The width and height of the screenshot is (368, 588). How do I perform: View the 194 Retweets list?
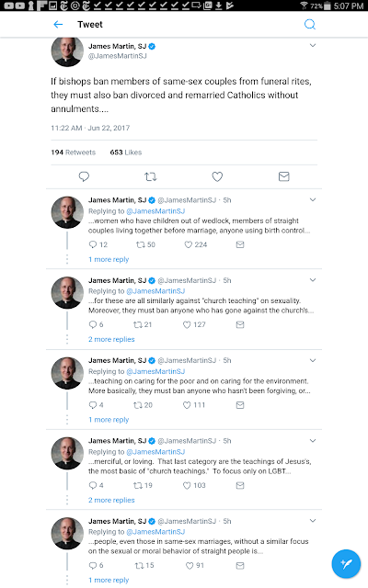pyautogui.click(x=74, y=153)
